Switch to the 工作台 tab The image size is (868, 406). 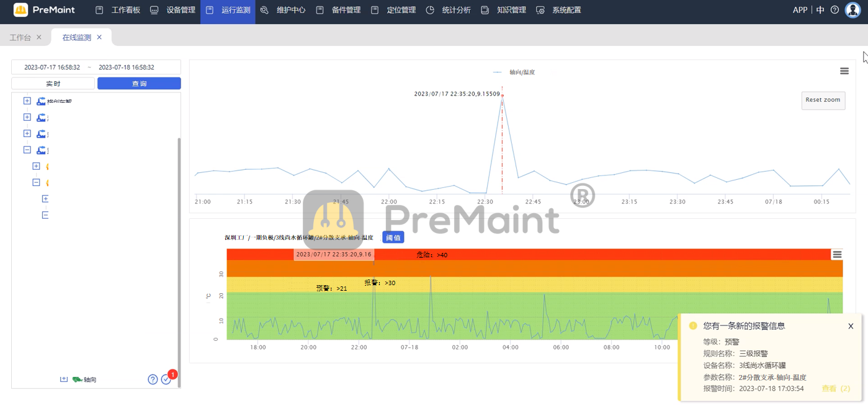pyautogui.click(x=20, y=37)
